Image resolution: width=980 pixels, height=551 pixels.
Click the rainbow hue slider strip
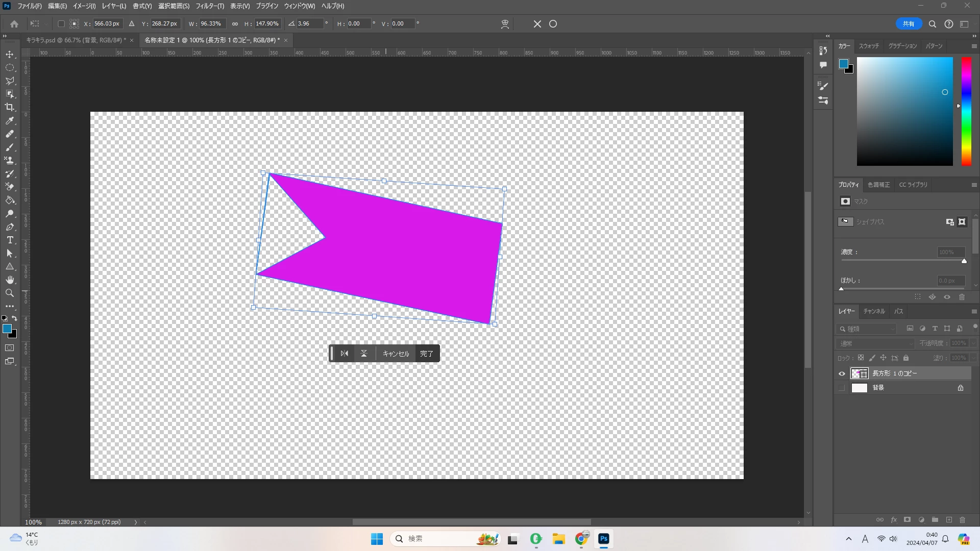pyautogui.click(x=966, y=111)
